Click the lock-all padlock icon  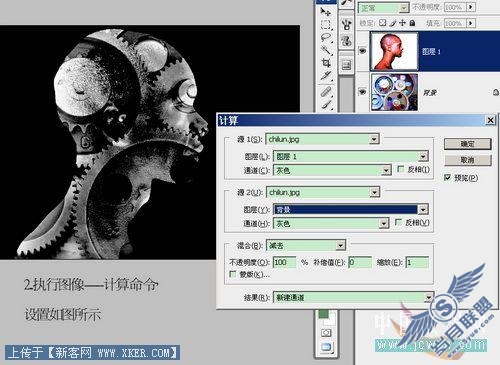click(412, 23)
